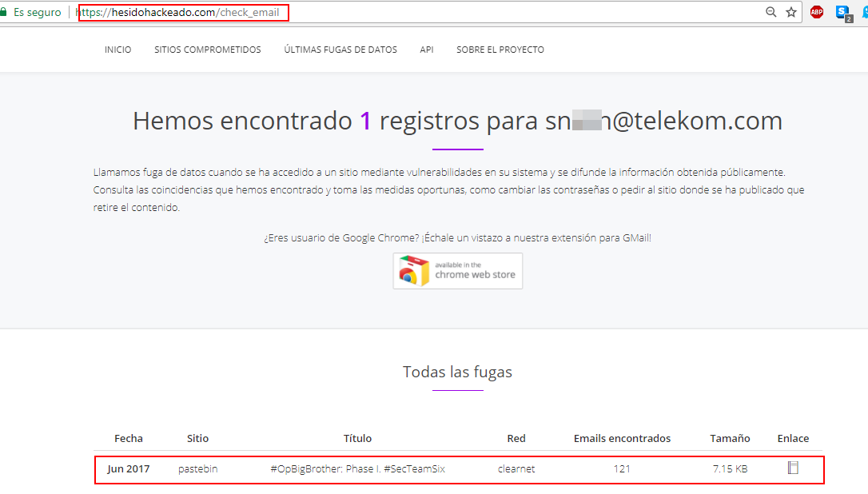Click pastebin in the Sitio column

pyautogui.click(x=197, y=469)
